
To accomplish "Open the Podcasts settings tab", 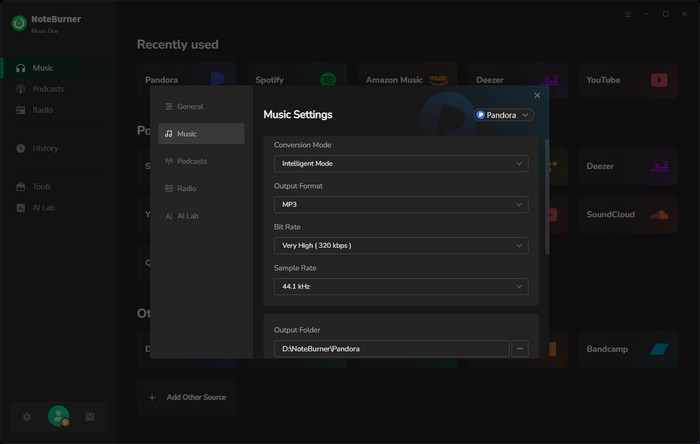I will [x=201, y=161].
